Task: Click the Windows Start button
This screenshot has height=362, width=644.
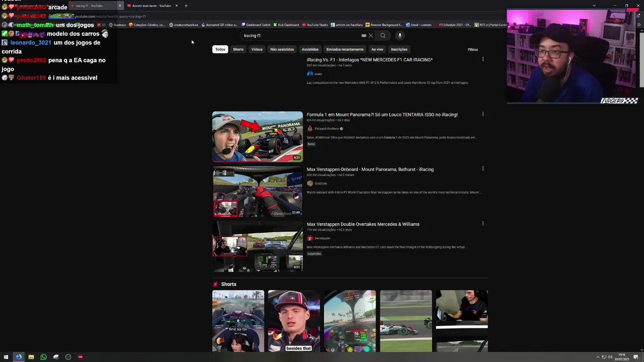Action: (x=7, y=357)
